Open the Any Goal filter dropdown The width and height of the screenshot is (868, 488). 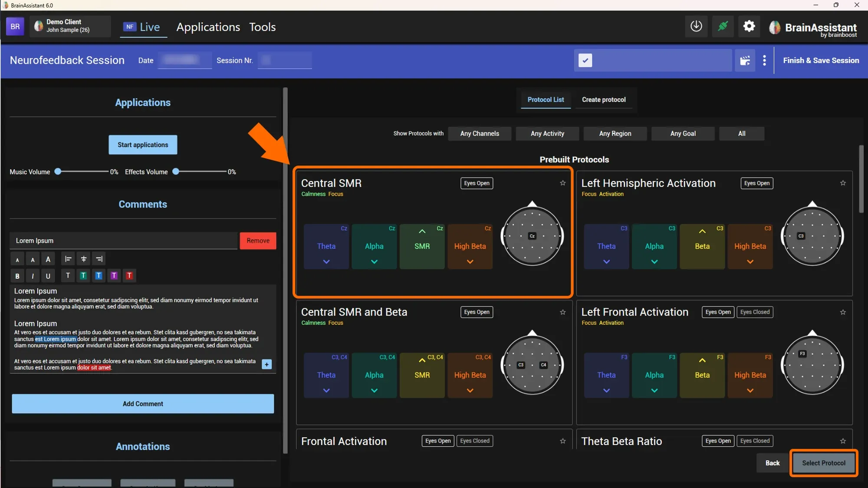683,133
